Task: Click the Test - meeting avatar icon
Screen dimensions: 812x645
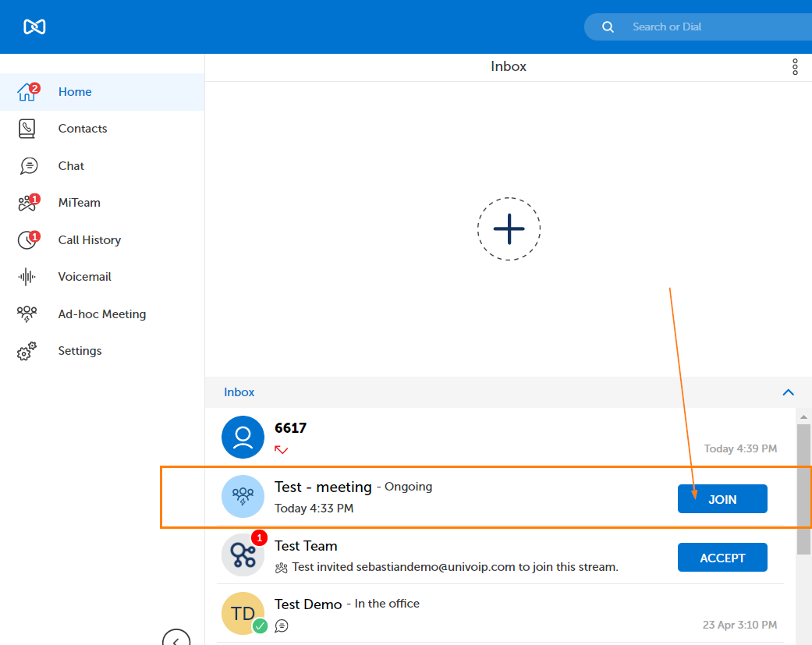Action: tap(243, 496)
